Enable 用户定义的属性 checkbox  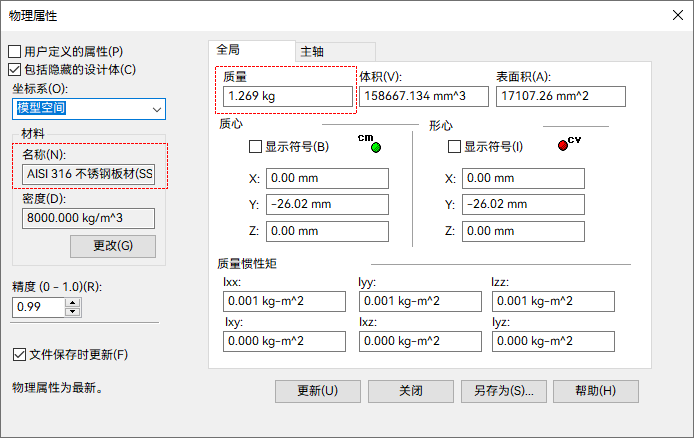15,51
